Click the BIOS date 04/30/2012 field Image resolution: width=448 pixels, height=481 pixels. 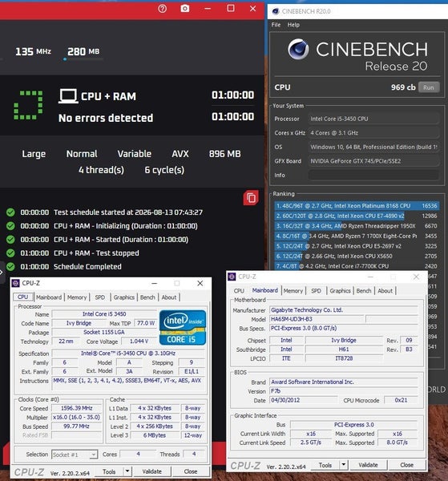click(303, 400)
